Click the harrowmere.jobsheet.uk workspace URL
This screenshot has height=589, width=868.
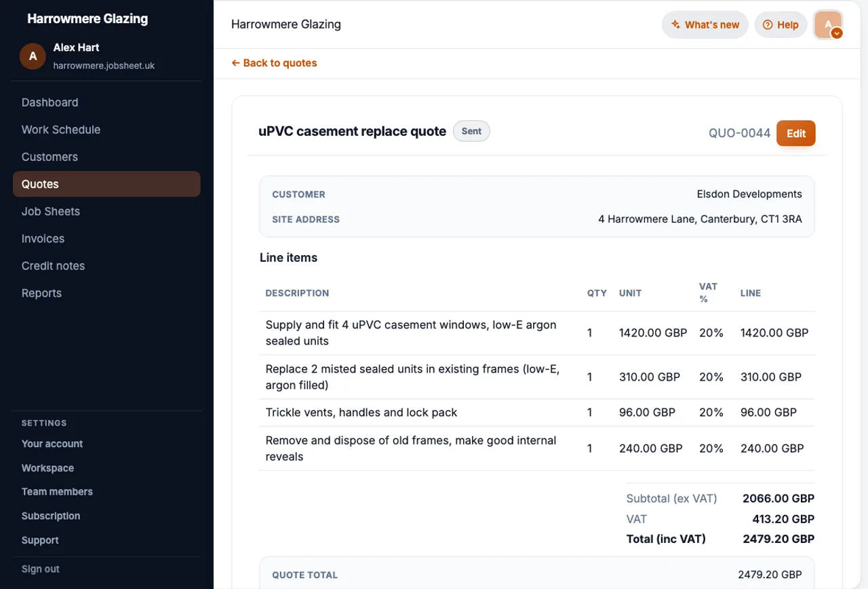click(104, 66)
